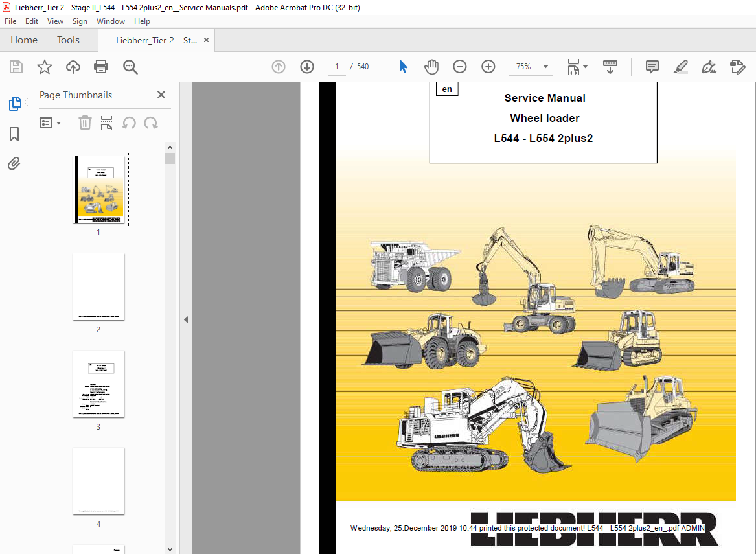
Task: Rotate page clockwise
Action: coord(151,123)
